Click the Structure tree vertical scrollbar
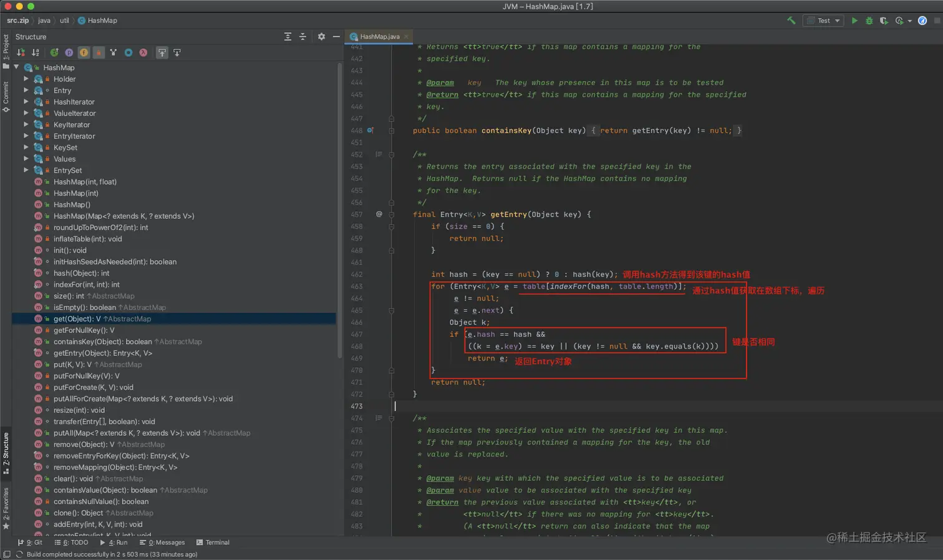Image resolution: width=943 pixels, height=560 pixels. click(x=340, y=210)
